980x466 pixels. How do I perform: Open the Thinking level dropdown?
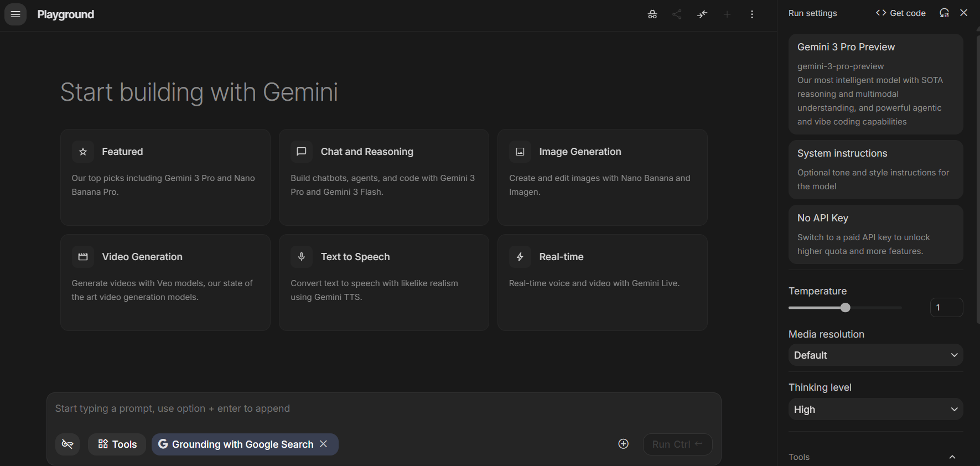click(875, 409)
